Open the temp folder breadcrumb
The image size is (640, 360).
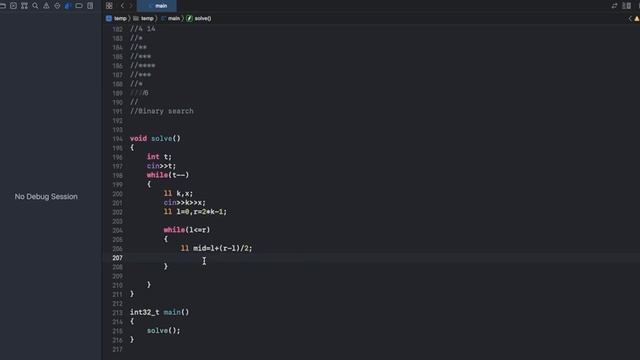coord(143,18)
